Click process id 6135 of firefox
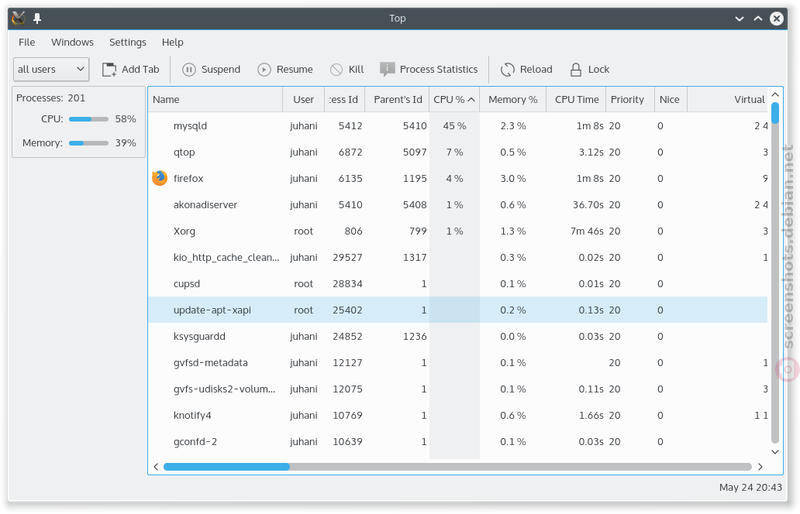Screen dimensions: 800x514 (351, 179)
